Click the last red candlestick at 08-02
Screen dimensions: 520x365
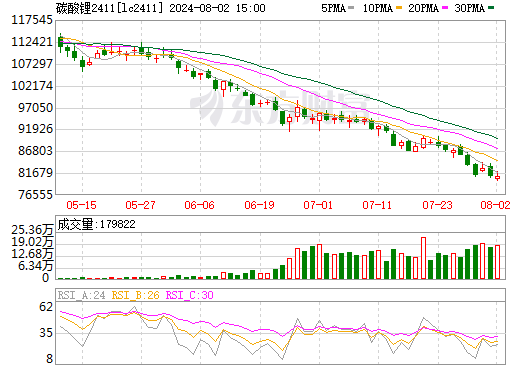[497, 176]
